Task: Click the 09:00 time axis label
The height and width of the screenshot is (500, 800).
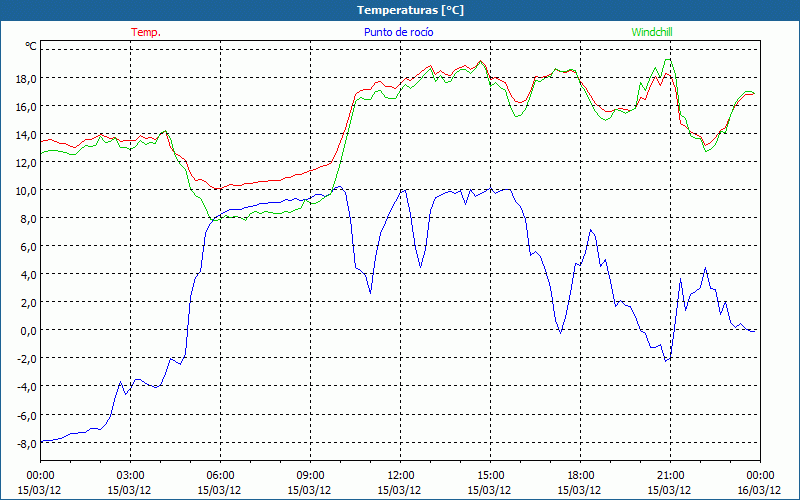Action: pyautogui.click(x=310, y=476)
